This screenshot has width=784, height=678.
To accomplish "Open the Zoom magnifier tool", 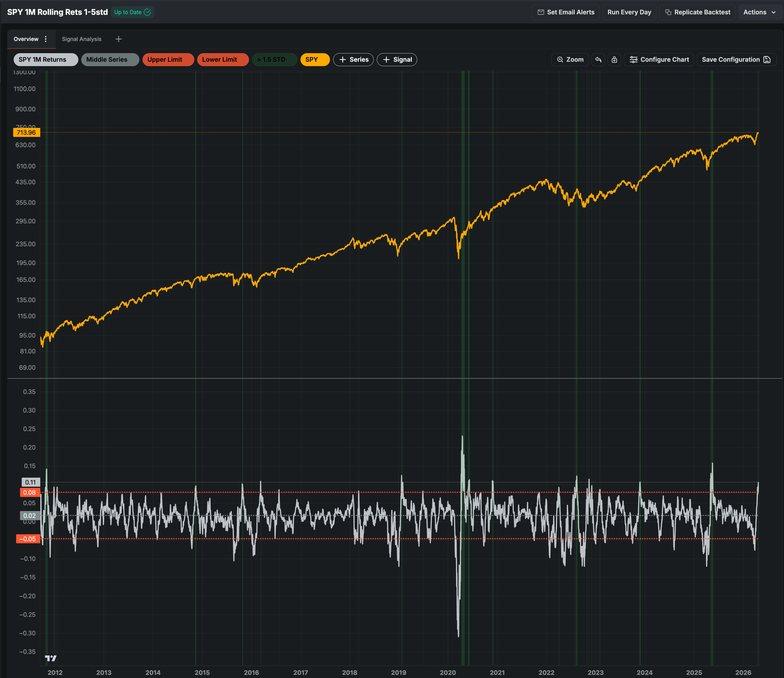I will 570,60.
